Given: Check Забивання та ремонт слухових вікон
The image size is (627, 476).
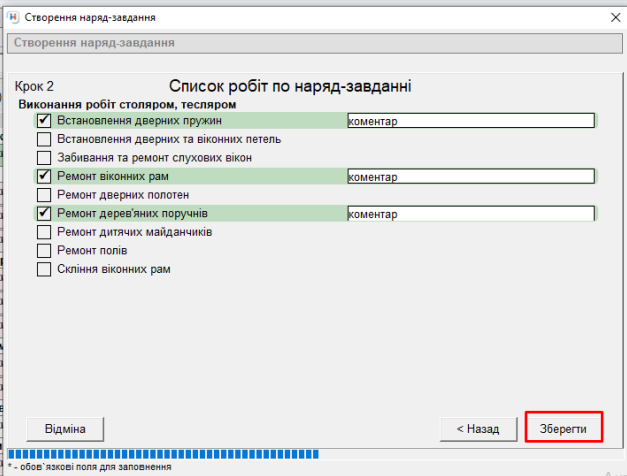Looking at the screenshot, I should (x=44, y=158).
